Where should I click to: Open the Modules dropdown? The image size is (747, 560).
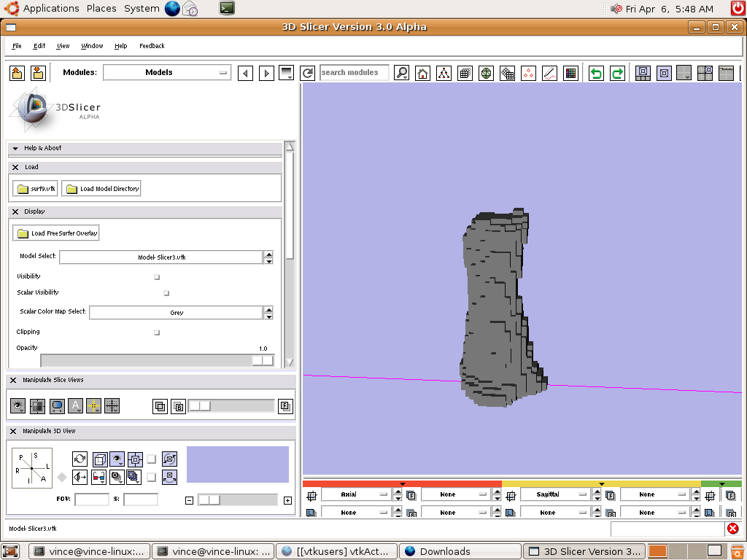click(x=166, y=72)
